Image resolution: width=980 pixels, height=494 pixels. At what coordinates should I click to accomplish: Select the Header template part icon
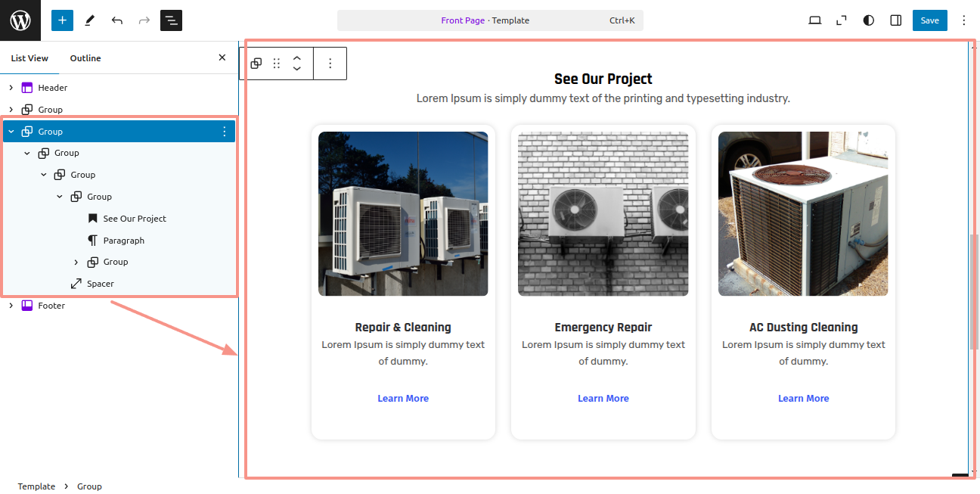27,88
